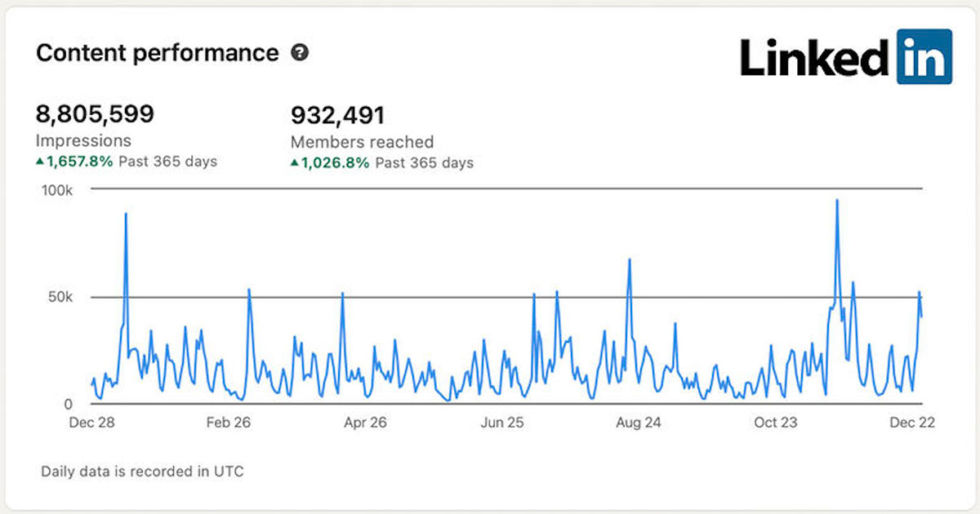Click the Dec 22 axis label
Image resolution: width=980 pixels, height=514 pixels.
[911, 423]
